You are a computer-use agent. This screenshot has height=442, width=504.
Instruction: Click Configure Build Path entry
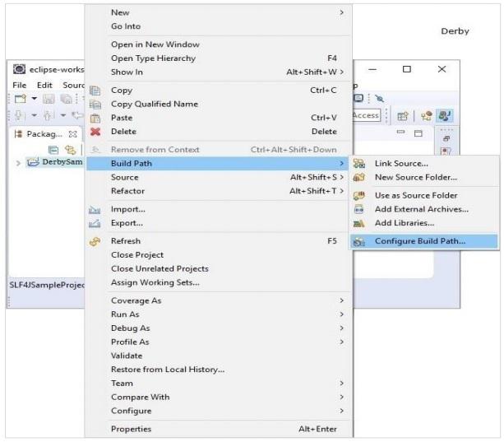[424, 241]
